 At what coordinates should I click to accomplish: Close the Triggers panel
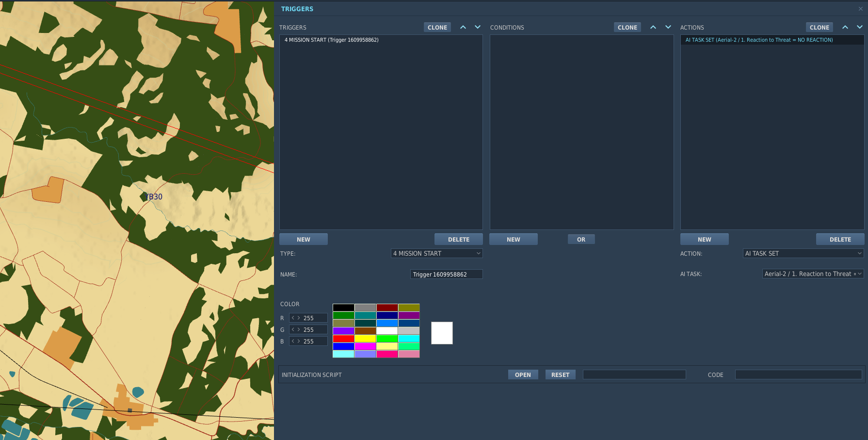coord(861,9)
